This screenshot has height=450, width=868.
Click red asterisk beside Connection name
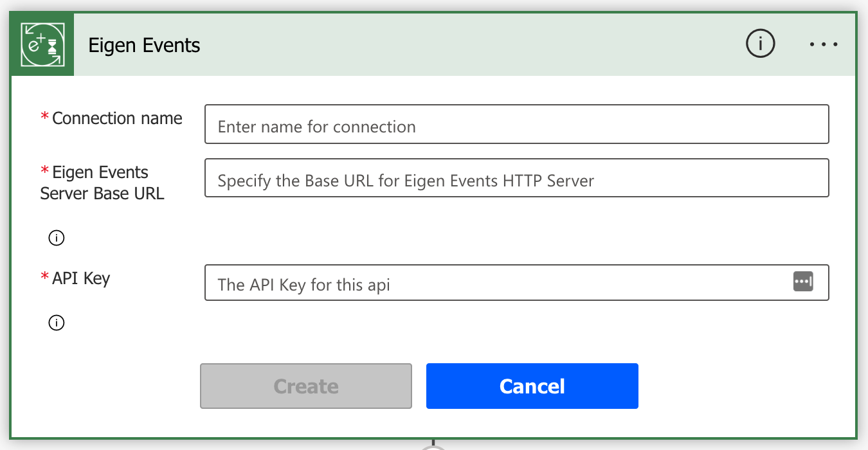[45, 118]
